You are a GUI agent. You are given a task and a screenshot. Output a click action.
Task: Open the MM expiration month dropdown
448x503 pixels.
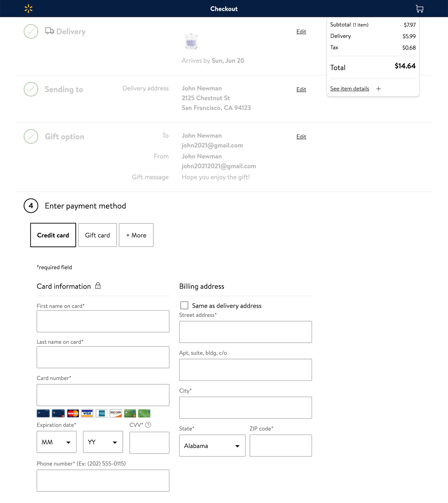(x=57, y=442)
